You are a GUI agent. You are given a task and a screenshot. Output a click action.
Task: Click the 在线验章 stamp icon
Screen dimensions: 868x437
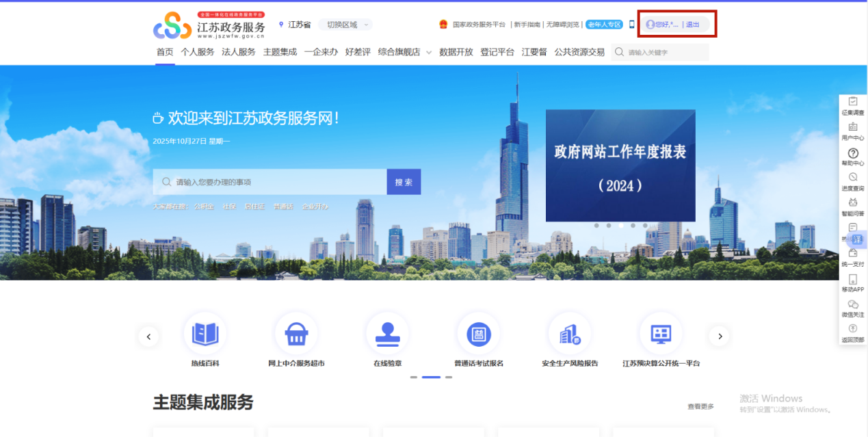(x=387, y=334)
